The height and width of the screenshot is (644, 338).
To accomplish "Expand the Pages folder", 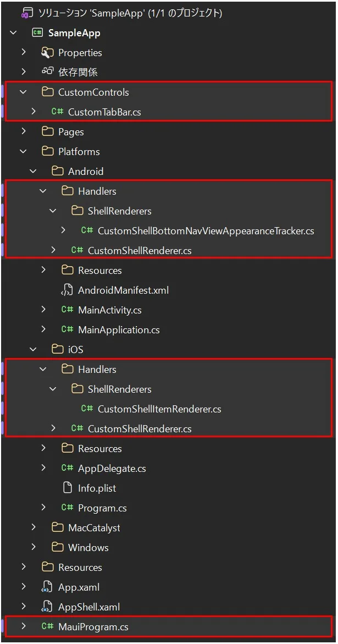I will point(23,131).
